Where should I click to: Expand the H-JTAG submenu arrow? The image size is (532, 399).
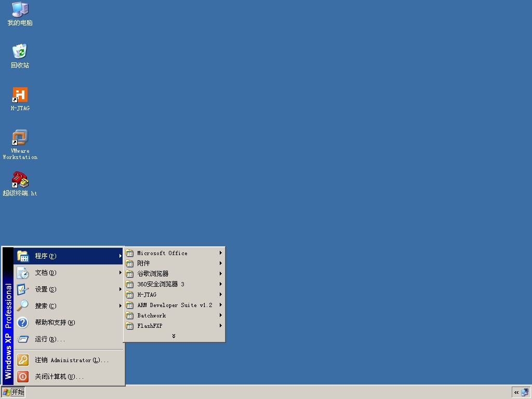(220, 295)
